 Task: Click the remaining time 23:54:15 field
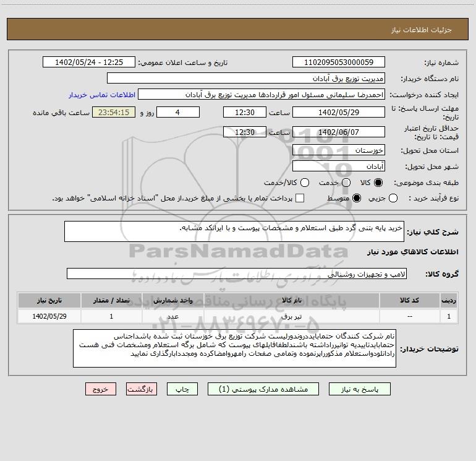click(x=114, y=112)
